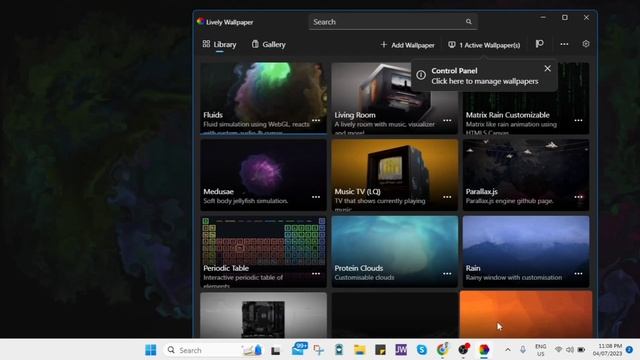Select the Parallax.js wallpaper

[526, 175]
